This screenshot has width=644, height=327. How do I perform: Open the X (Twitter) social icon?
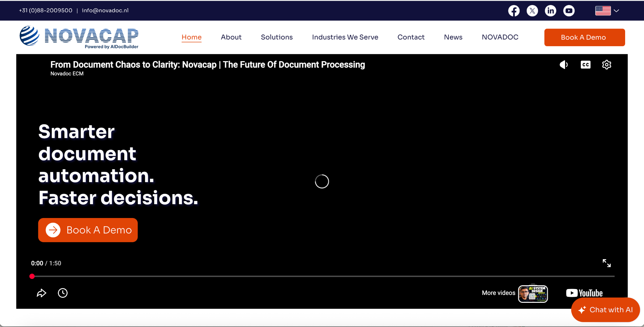click(532, 11)
